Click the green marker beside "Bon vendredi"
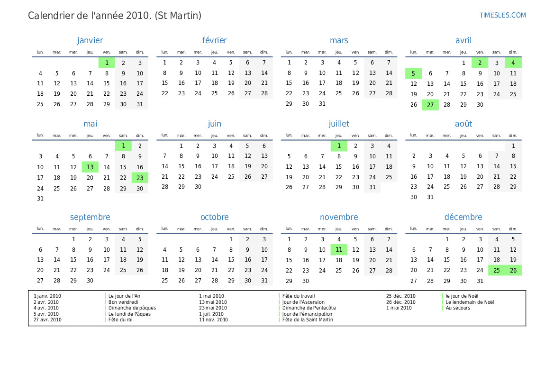The height and width of the screenshot is (392, 554). click(x=105, y=302)
